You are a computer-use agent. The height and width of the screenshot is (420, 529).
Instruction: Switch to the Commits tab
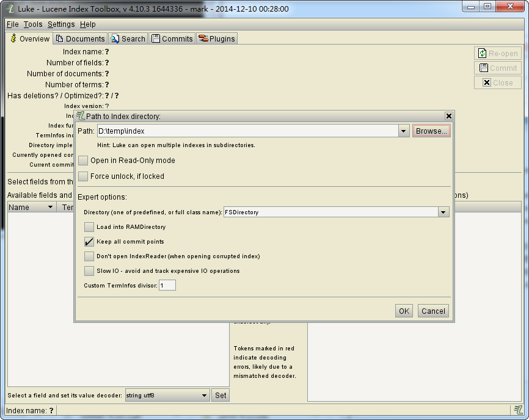point(172,38)
